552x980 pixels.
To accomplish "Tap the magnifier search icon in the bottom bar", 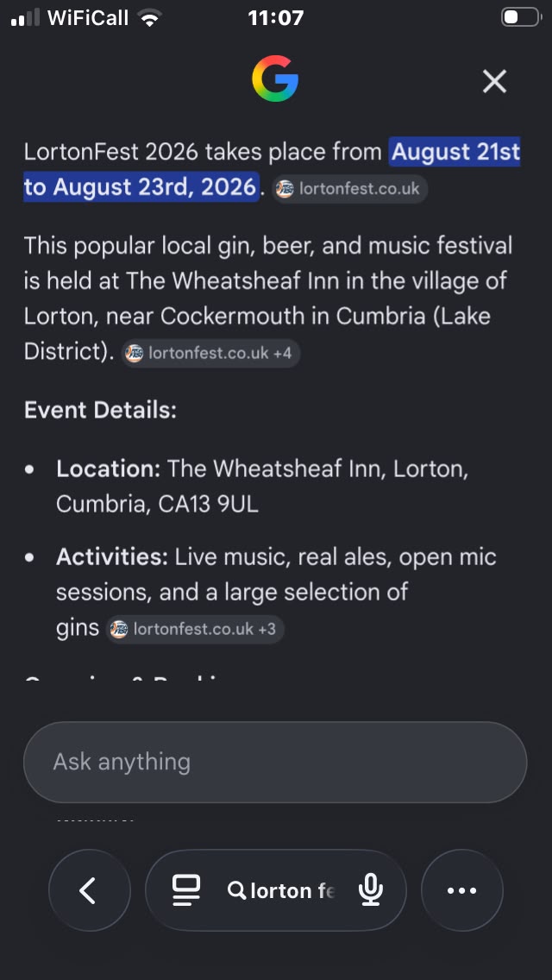I will pyautogui.click(x=236, y=890).
